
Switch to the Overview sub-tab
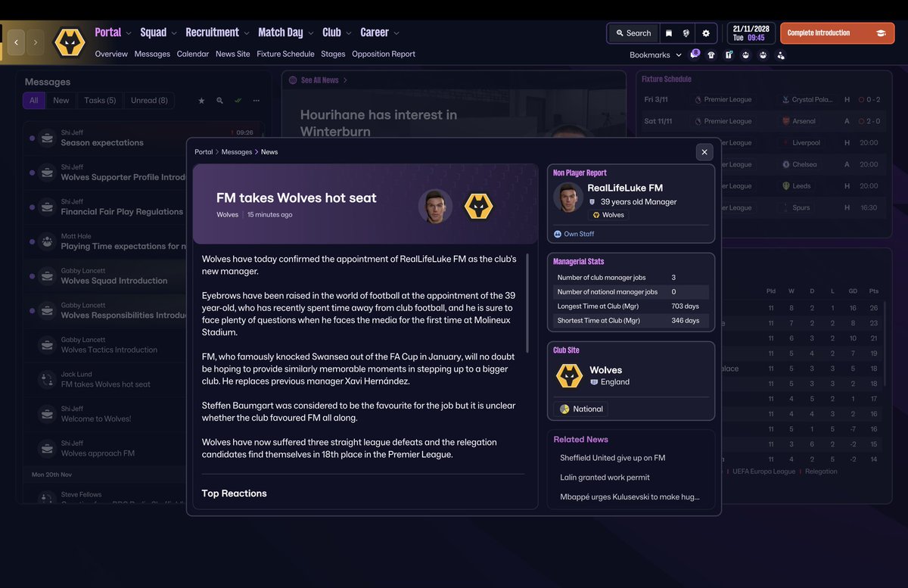[111, 54]
